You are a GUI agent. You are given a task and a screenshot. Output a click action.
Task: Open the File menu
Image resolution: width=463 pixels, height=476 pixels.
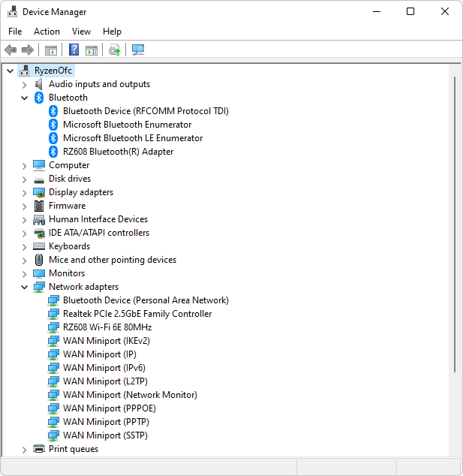[x=15, y=32]
